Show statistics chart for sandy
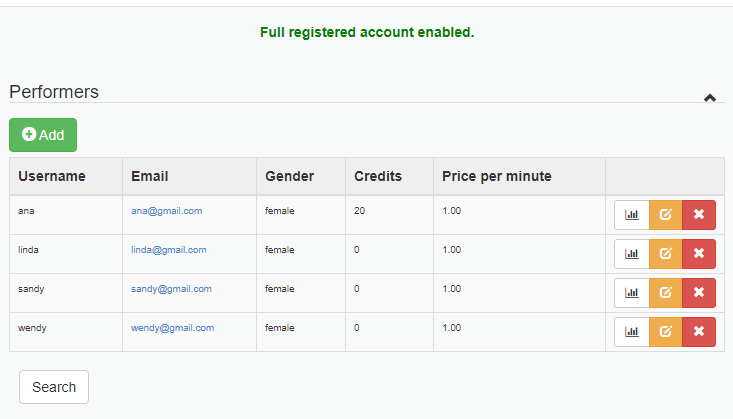This screenshot has height=419, width=733. (x=632, y=293)
